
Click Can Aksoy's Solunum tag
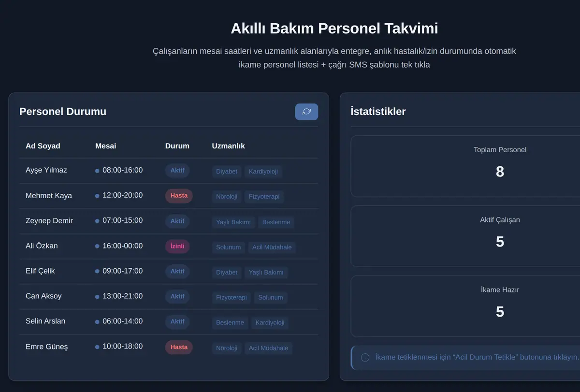coord(271,298)
